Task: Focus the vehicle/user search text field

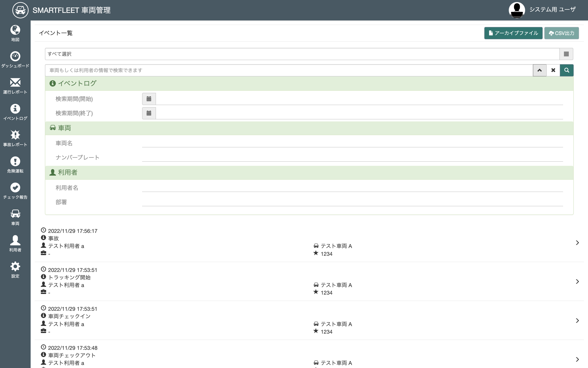Action: [289, 70]
